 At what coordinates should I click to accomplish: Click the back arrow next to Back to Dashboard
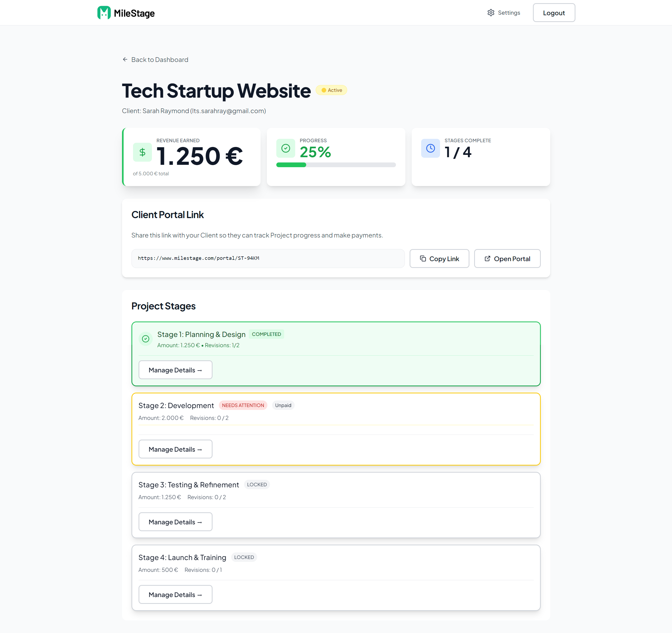(x=125, y=59)
